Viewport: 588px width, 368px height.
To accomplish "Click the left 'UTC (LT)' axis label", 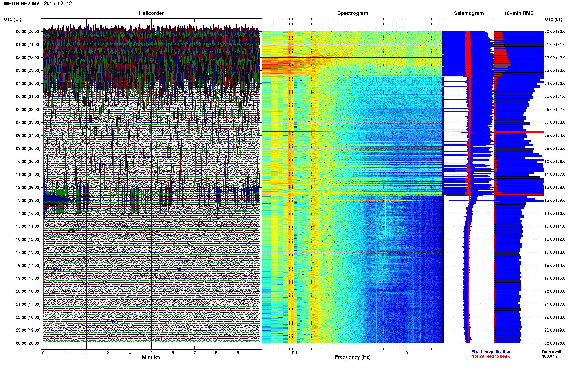I will point(13,19).
